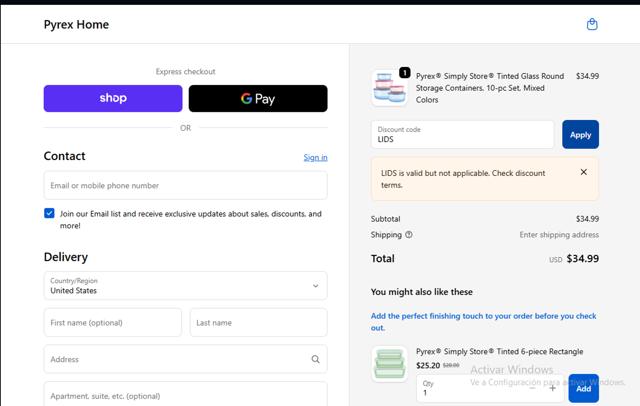Open the shopping bag cart icon

click(592, 24)
